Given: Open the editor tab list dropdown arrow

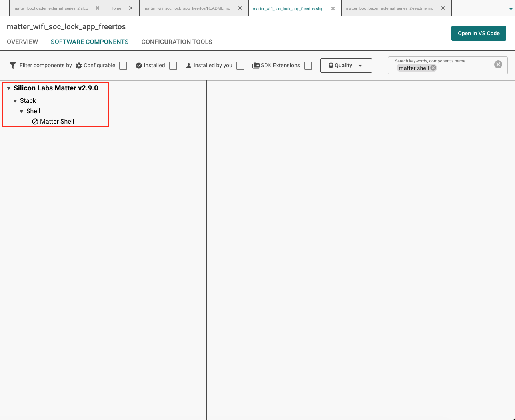Looking at the screenshot, I should tap(511, 9).
